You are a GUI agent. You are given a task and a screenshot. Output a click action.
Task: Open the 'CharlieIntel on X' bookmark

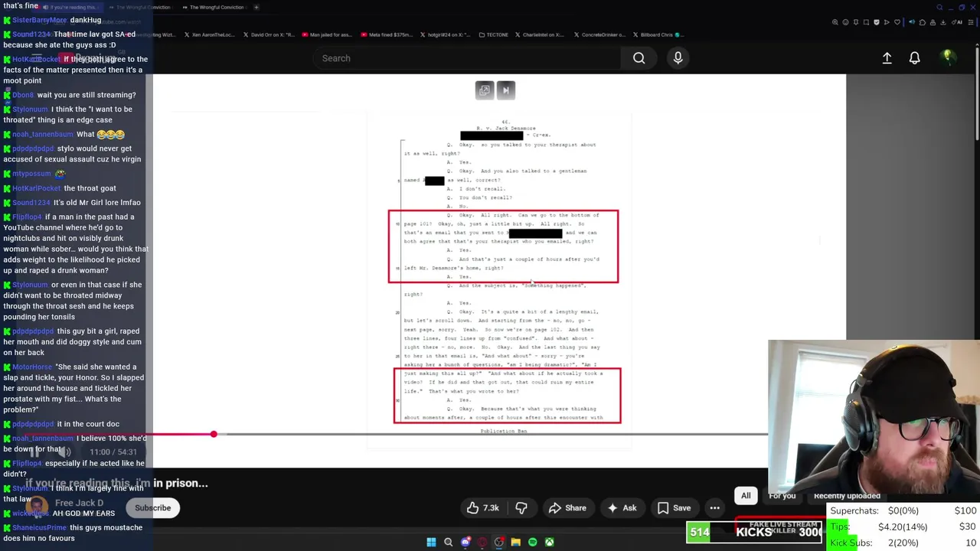(539, 34)
